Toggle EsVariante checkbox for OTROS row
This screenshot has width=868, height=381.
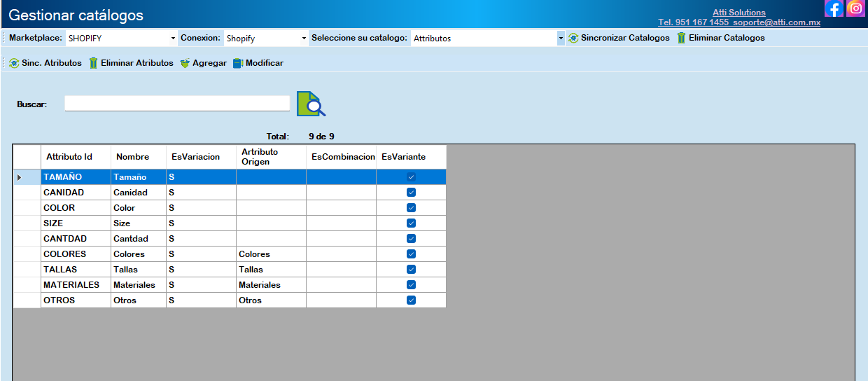coord(411,300)
